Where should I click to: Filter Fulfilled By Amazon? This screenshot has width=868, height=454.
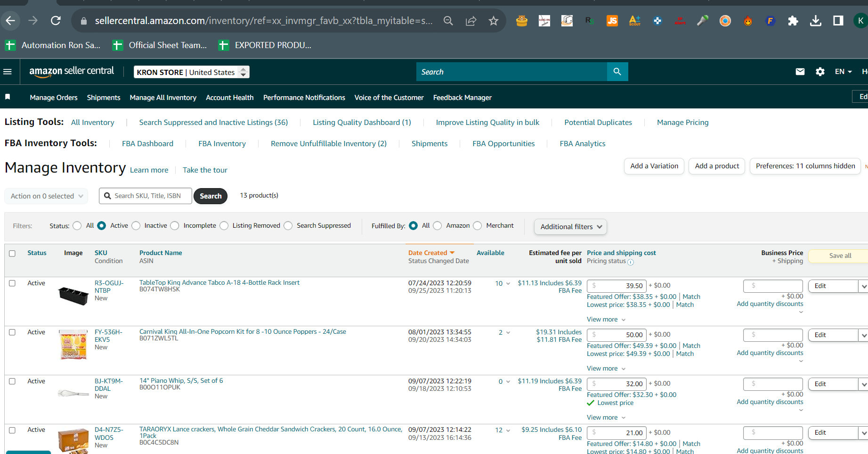click(x=438, y=226)
